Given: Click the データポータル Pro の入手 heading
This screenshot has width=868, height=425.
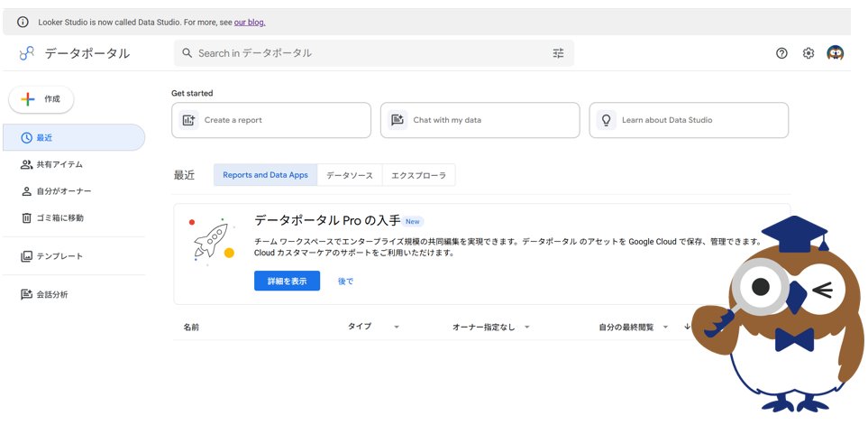Looking at the screenshot, I should click(x=327, y=220).
